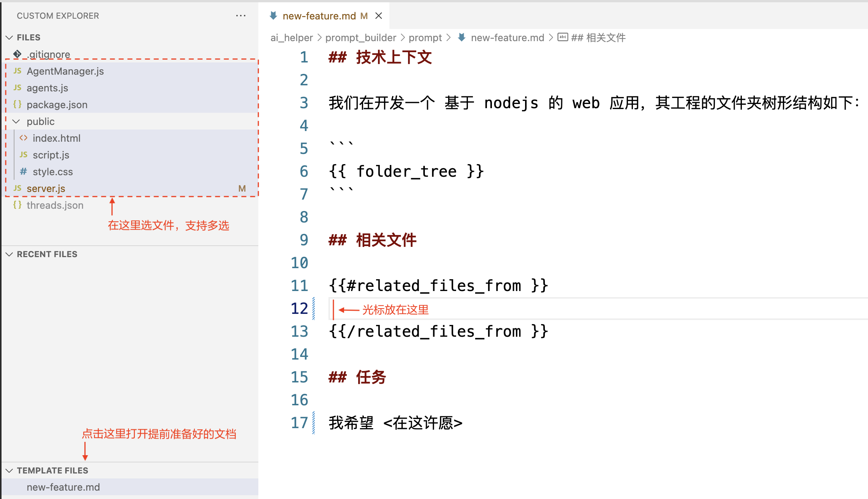Select AgentManager.js in the file list
The image size is (868, 499).
[130, 71]
